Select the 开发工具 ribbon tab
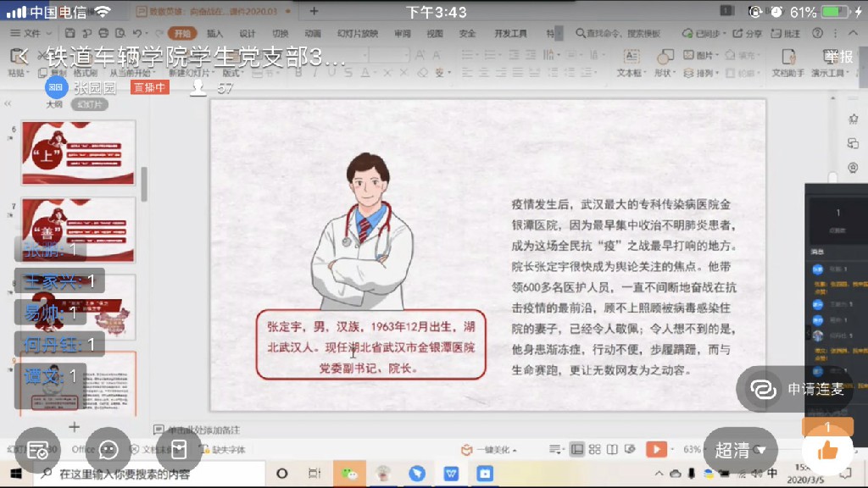868x488 pixels. 510,33
